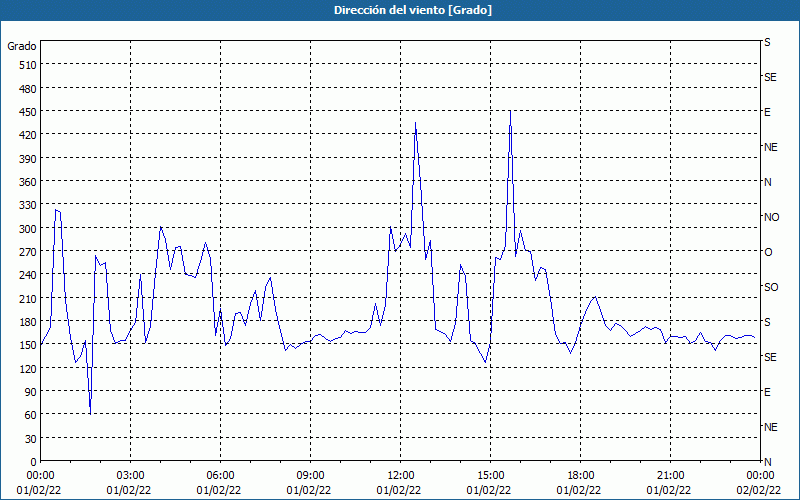Click the "03:00" time axis label

pos(130,476)
